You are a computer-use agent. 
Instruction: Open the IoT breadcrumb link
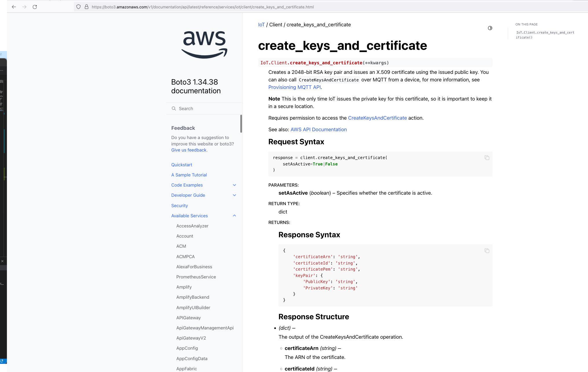tap(261, 25)
